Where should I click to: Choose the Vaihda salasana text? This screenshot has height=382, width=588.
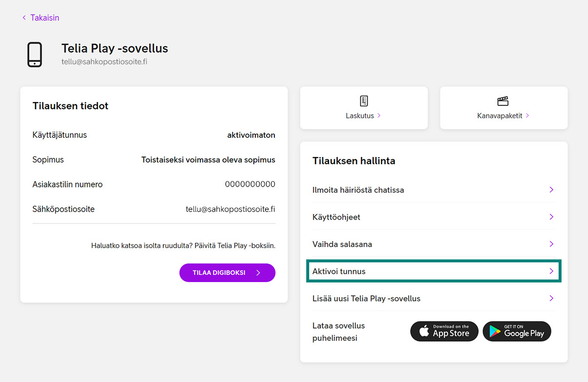click(x=342, y=244)
